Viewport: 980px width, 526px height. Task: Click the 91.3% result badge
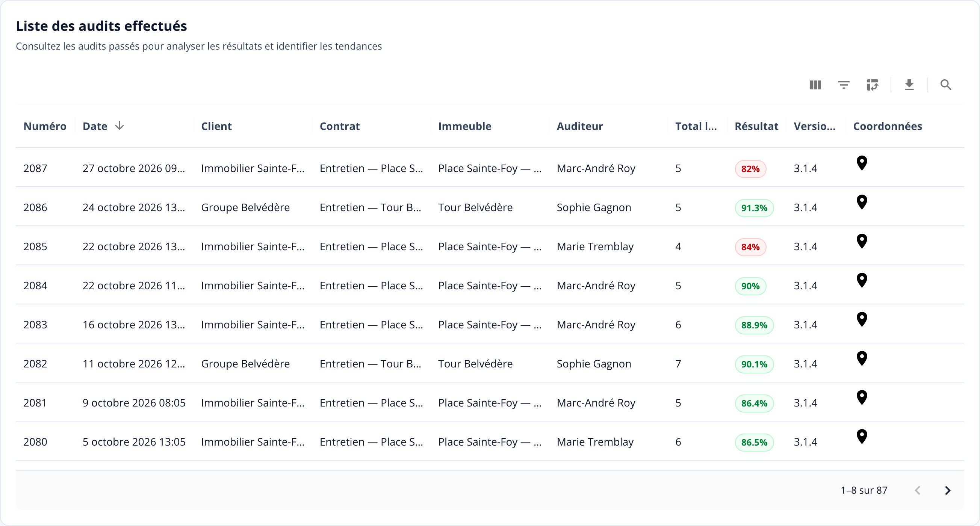pyautogui.click(x=754, y=208)
